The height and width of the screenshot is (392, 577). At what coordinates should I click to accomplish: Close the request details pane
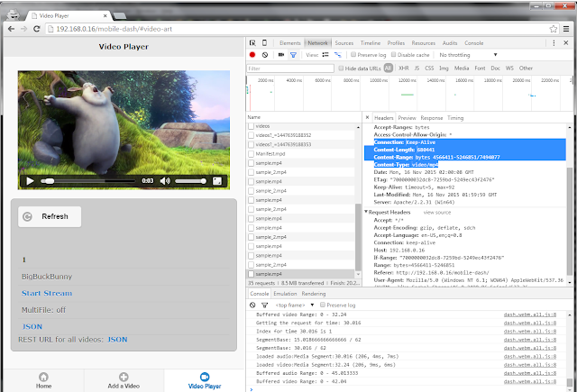click(367, 118)
